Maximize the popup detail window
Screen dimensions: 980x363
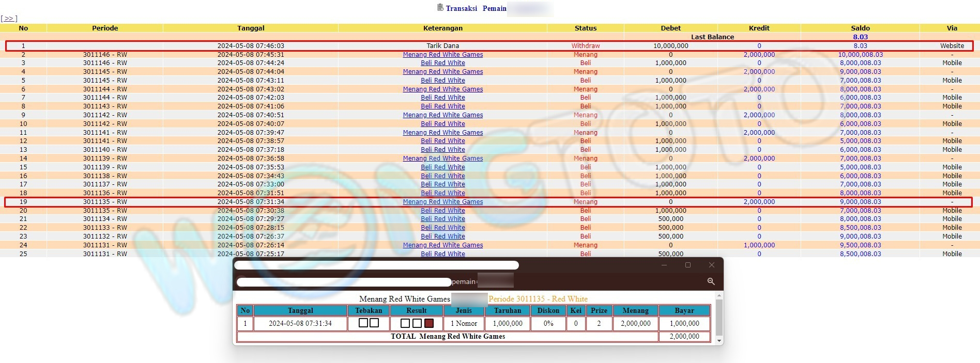(x=687, y=265)
